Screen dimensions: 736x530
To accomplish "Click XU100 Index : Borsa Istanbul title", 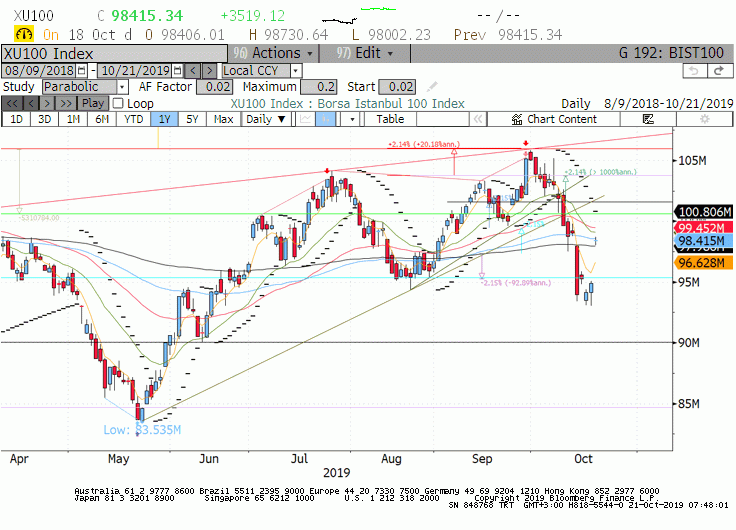I will pyautogui.click(x=347, y=103).
